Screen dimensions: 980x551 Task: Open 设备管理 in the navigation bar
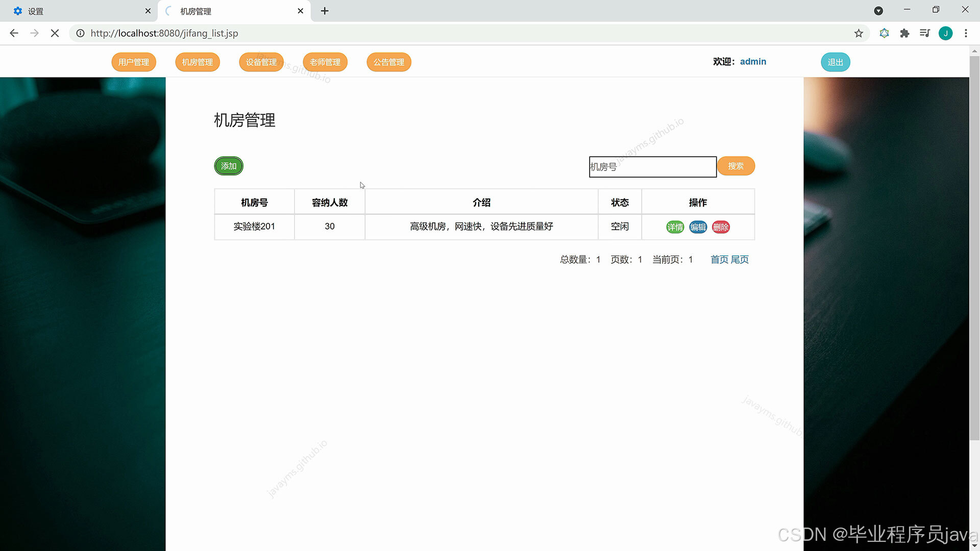tap(261, 62)
